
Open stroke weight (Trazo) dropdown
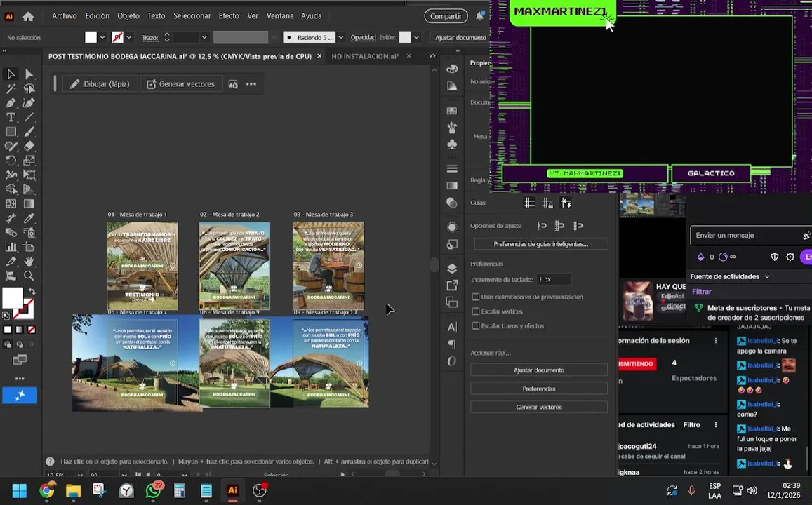pos(204,37)
